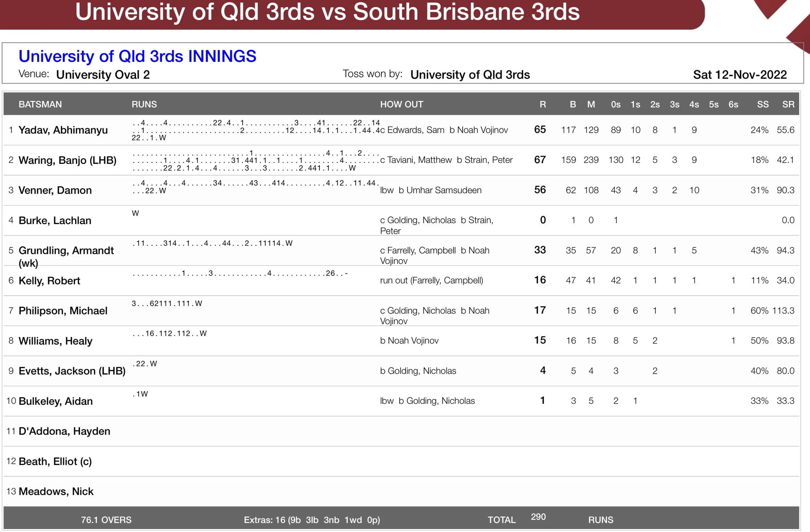Click the University of Qld 3rds INNINGS heading

click(x=137, y=56)
